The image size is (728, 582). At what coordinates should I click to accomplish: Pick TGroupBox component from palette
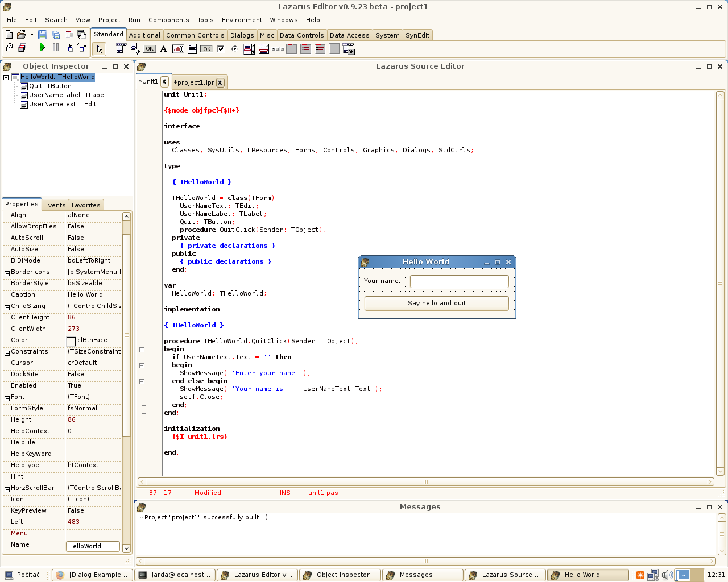(x=292, y=49)
